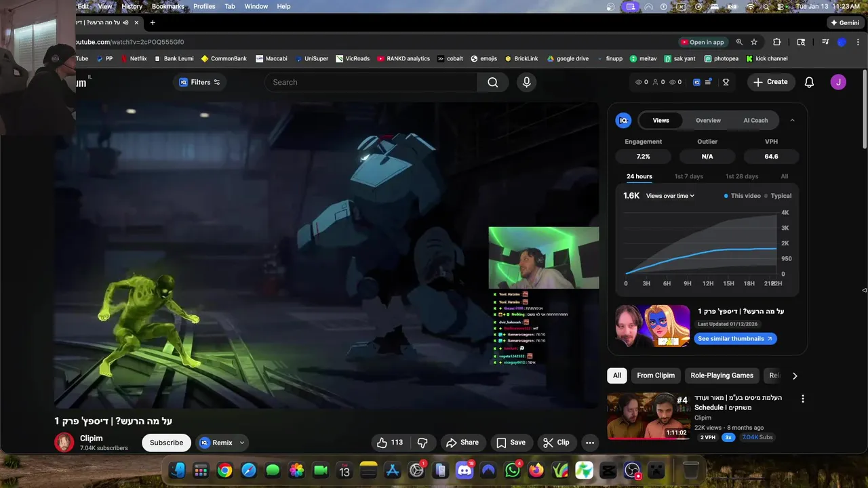The height and width of the screenshot is (488, 868).
Task: Select the Views tab in vidIQ panel
Action: point(661,120)
